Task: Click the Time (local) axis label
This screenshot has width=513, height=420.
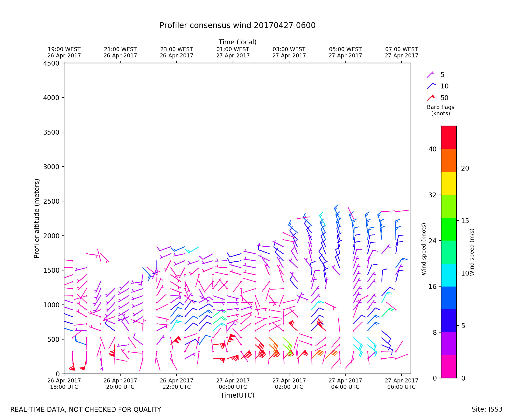Action: [237, 42]
